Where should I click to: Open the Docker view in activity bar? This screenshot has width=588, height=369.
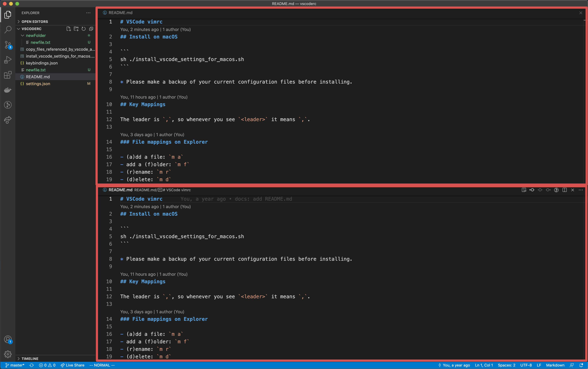(x=8, y=90)
